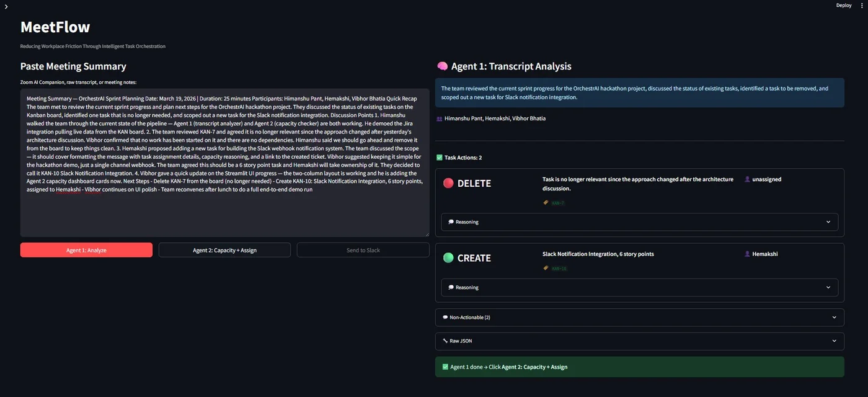Click the tag icon beside KAN-10
The width and height of the screenshot is (868, 397).
tap(545, 268)
